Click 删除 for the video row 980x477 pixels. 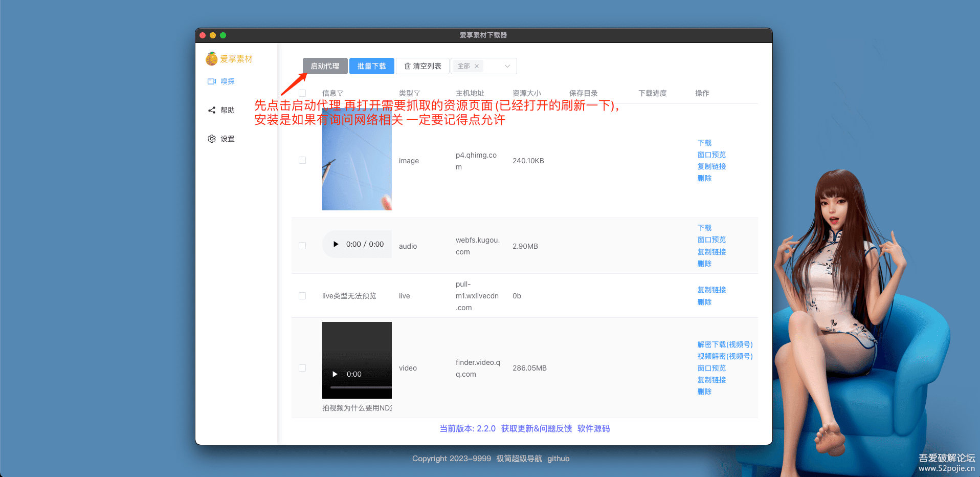coord(704,392)
